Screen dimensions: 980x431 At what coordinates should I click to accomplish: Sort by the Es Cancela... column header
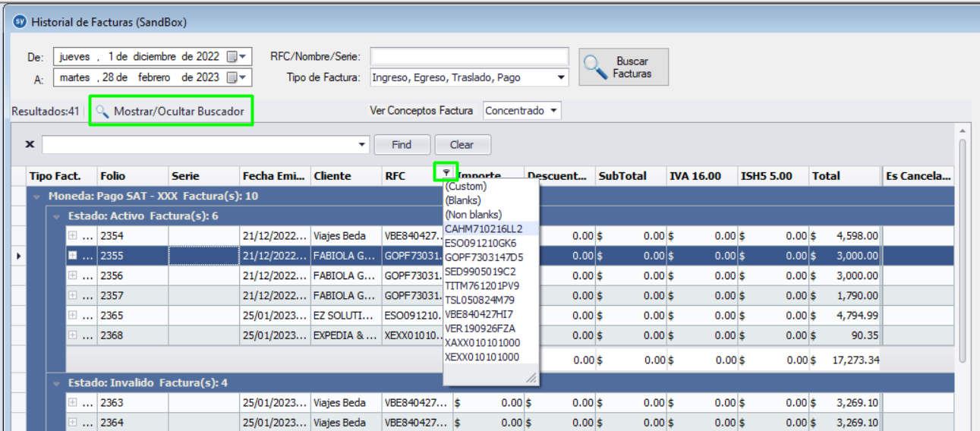(x=919, y=176)
